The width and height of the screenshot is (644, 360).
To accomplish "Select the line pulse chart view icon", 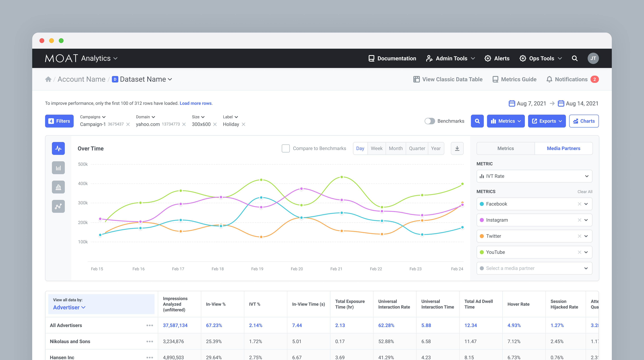I will tap(58, 148).
